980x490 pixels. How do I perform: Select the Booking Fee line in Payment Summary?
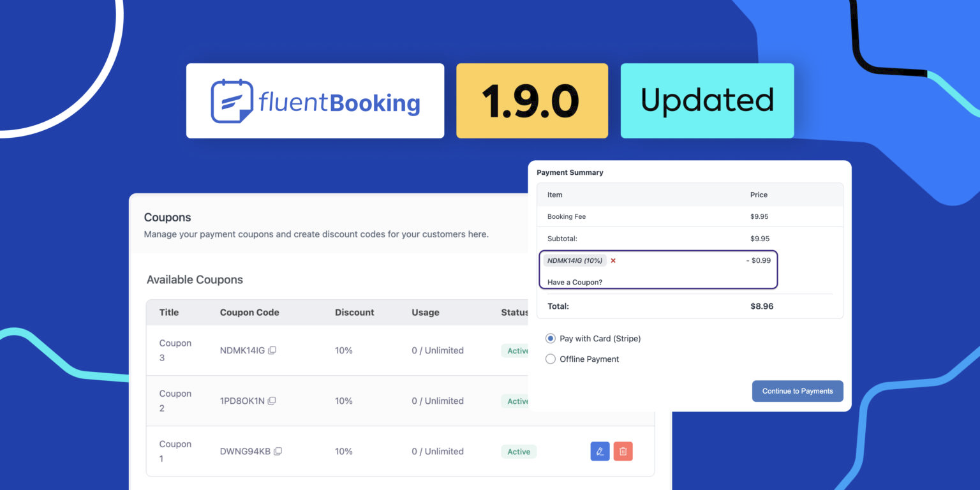pyautogui.click(x=567, y=216)
